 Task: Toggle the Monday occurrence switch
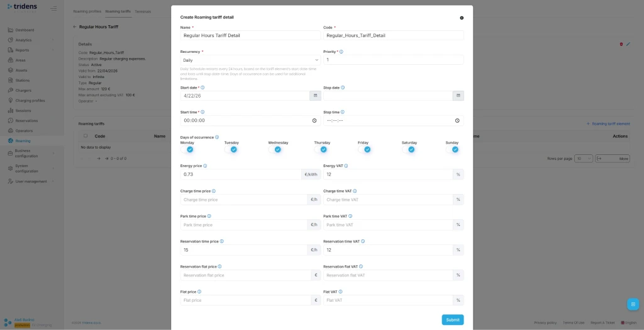(x=189, y=150)
